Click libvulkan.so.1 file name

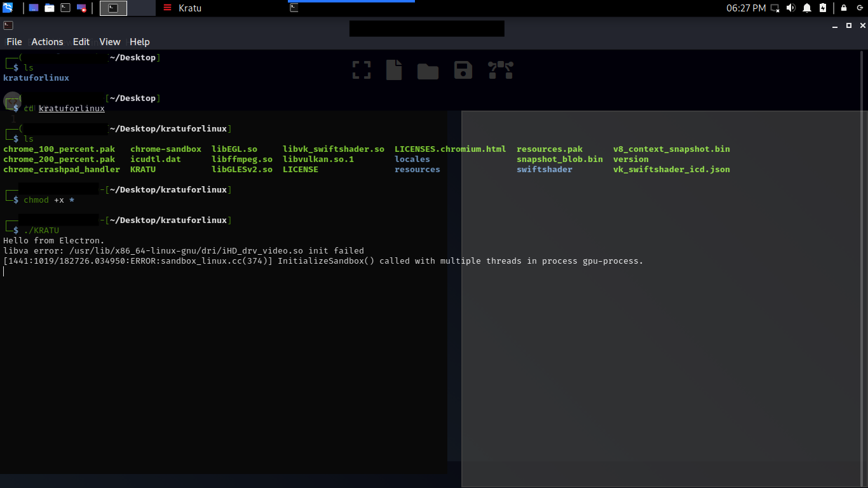[x=318, y=159]
